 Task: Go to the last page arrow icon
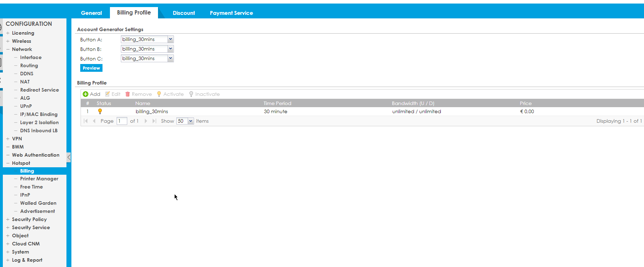pyautogui.click(x=154, y=121)
